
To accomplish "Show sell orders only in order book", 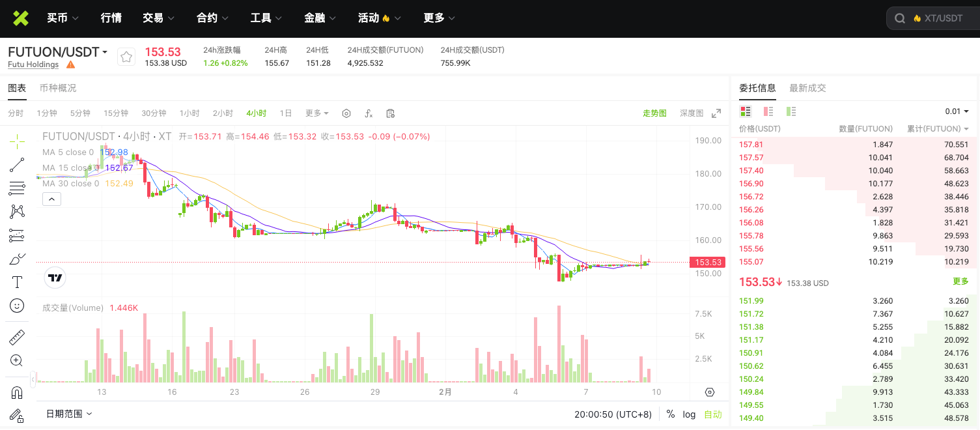I will point(768,111).
